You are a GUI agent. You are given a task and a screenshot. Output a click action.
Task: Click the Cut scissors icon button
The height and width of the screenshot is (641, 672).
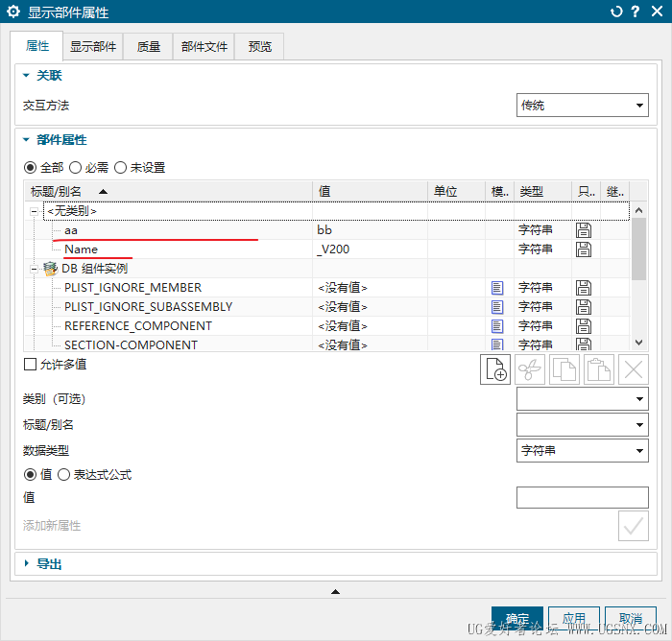530,369
